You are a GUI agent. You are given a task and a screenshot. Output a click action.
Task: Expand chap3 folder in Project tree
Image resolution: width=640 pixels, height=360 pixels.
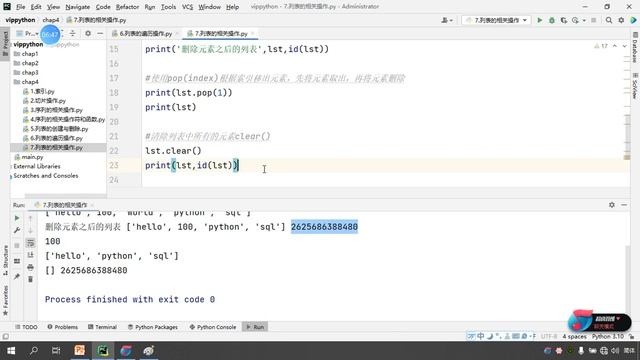click(29, 73)
